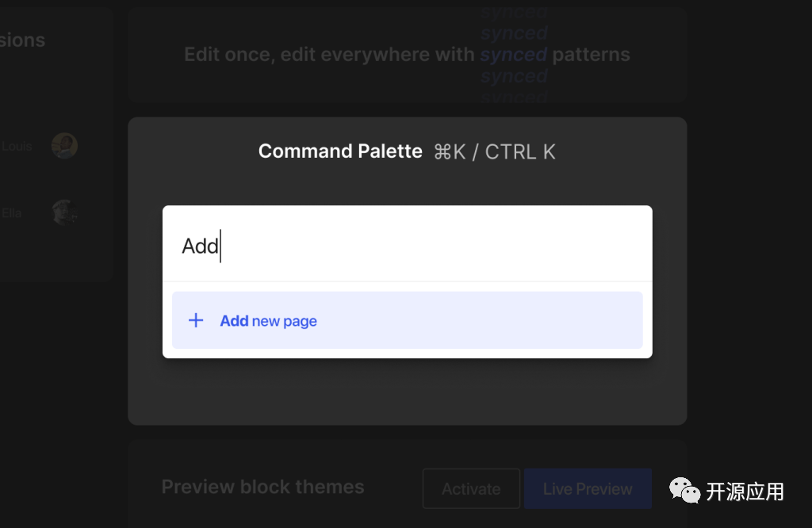Open Live Preview of the theme
This screenshot has height=528, width=812.
(x=587, y=488)
